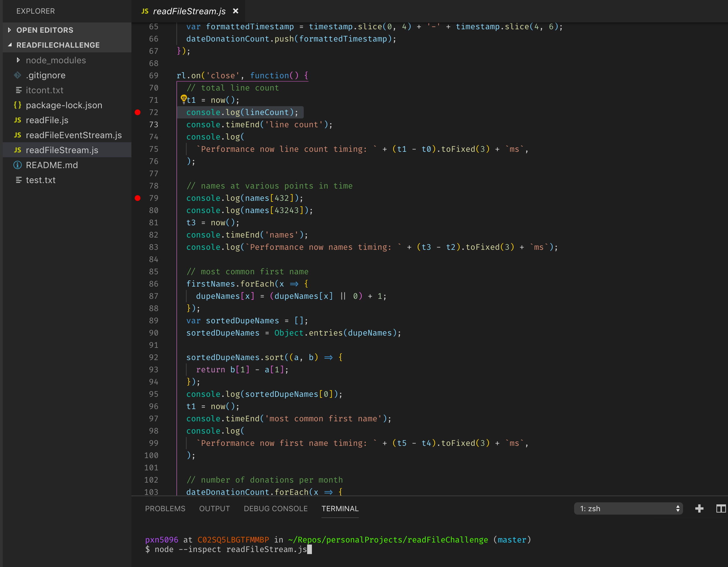
Task: Click the JS icon next to readFileEventStream.js
Action: (x=17, y=135)
